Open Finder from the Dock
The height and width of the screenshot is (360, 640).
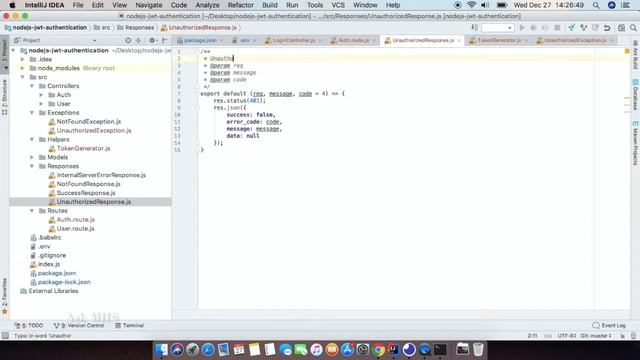point(162,350)
